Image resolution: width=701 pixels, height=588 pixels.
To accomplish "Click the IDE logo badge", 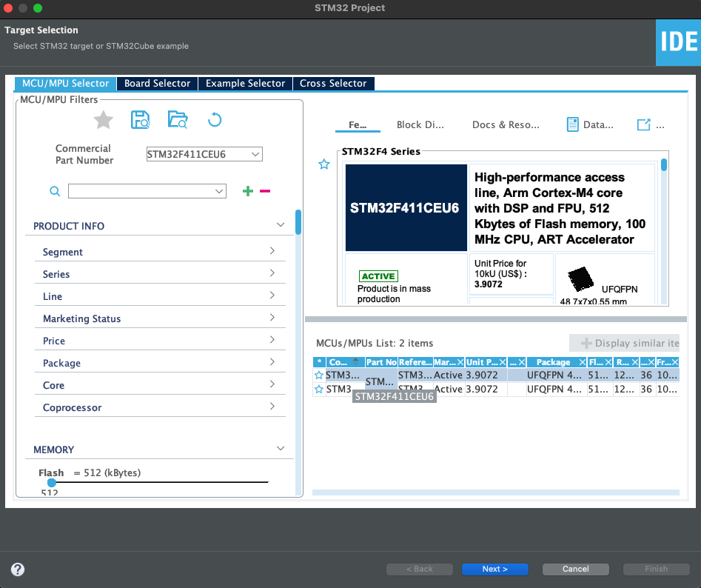I will (x=678, y=42).
